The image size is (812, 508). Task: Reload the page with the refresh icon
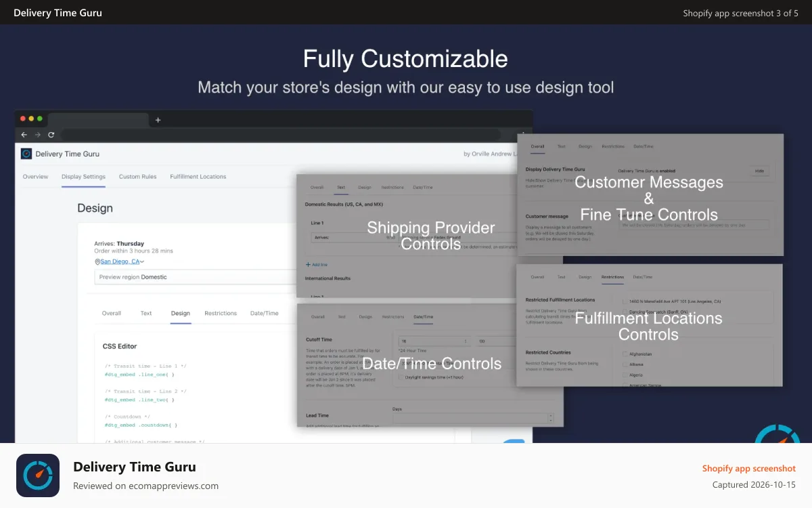(51, 135)
